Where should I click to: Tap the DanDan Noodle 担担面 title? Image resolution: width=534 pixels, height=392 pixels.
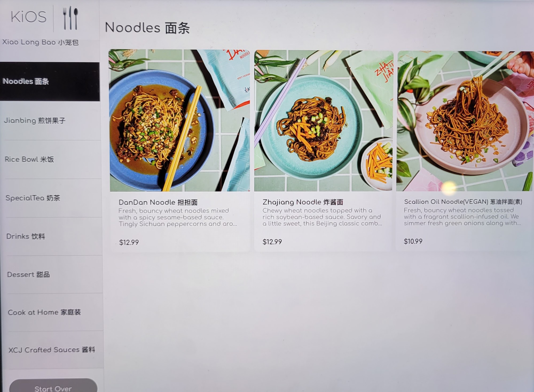pos(158,202)
